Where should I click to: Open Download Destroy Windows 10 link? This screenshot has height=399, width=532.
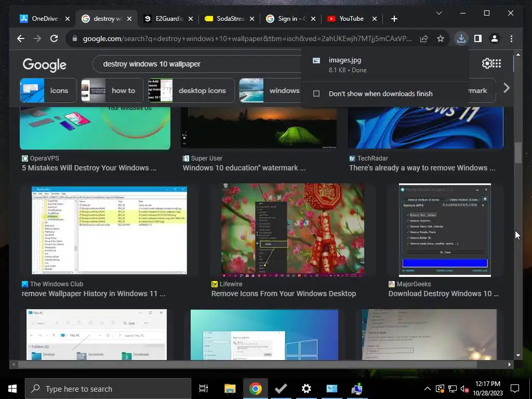(444, 294)
